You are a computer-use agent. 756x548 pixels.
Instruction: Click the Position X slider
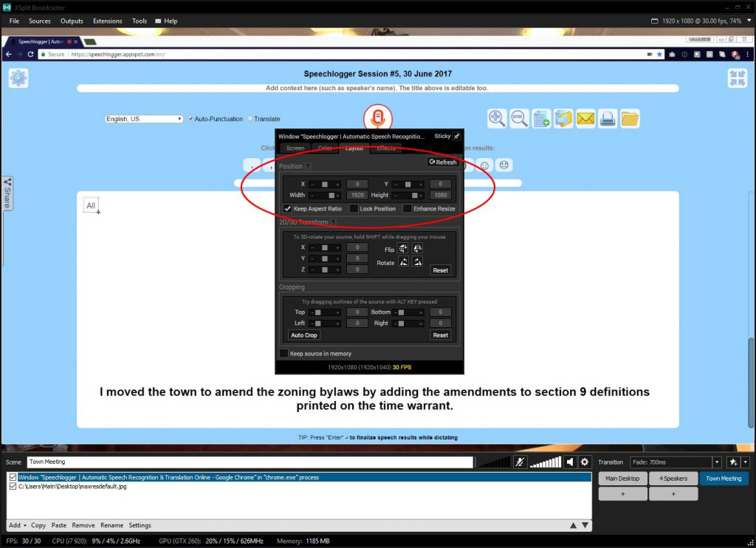pyautogui.click(x=325, y=185)
